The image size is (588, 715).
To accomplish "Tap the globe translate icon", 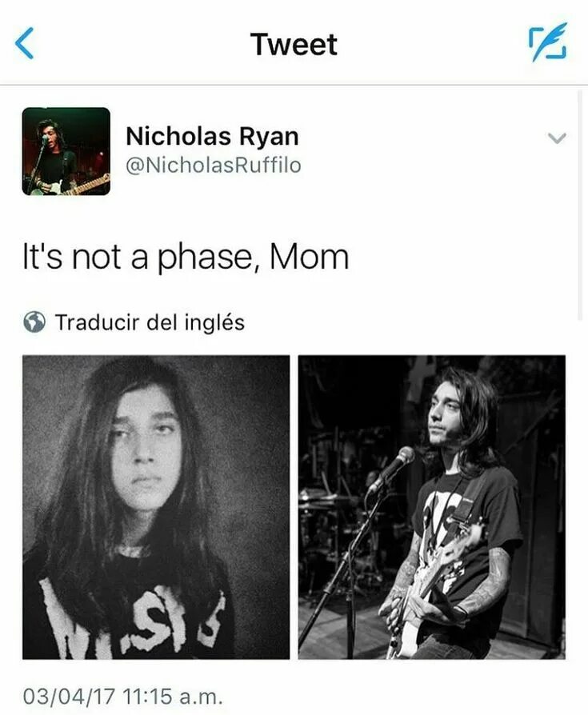I will pos(34,322).
